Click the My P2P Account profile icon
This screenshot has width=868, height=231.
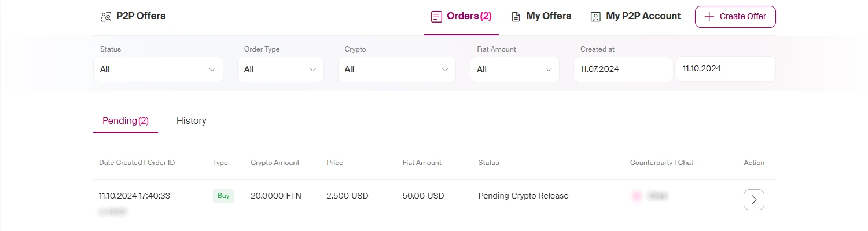[x=595, y=17]
